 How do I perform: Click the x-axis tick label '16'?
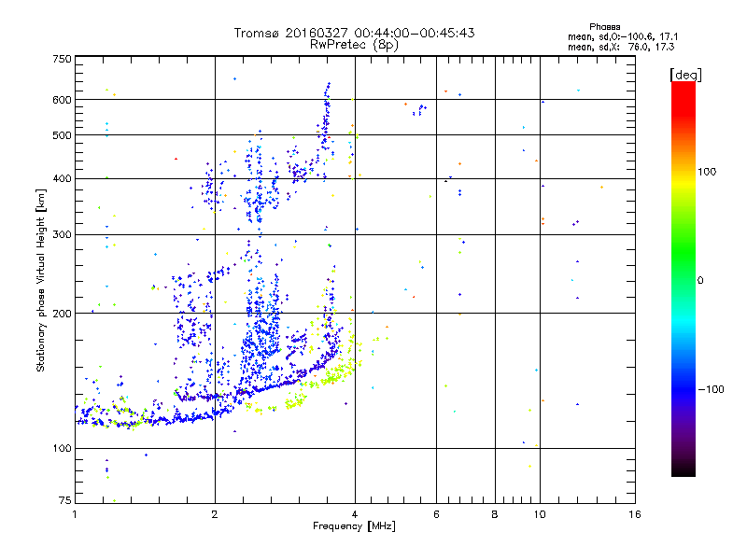635,514
